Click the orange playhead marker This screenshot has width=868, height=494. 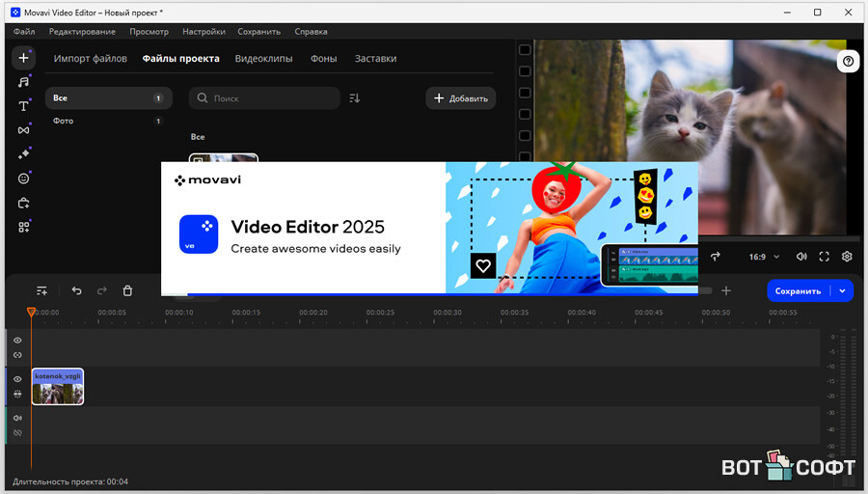tap(31, 312)
